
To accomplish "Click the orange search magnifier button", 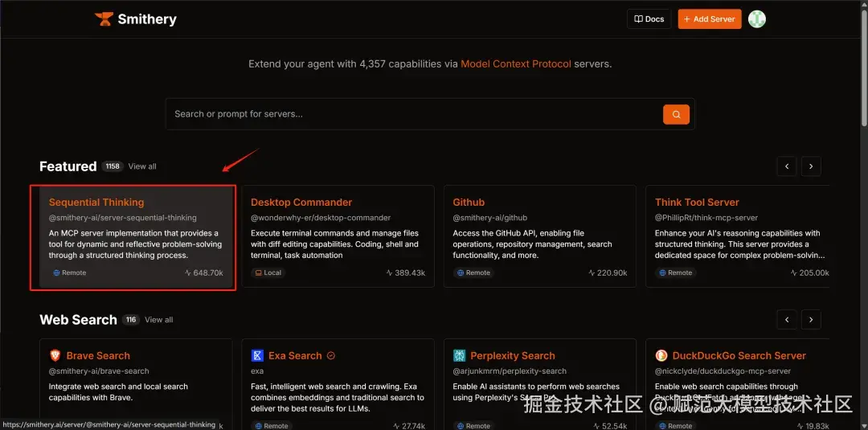I will 676,115.
